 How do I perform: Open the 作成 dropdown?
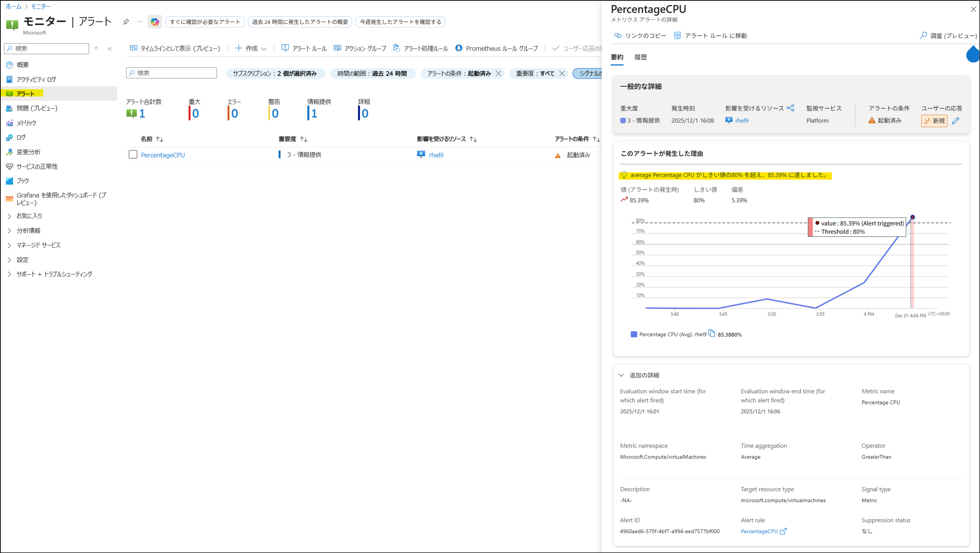tap(251, 48)
